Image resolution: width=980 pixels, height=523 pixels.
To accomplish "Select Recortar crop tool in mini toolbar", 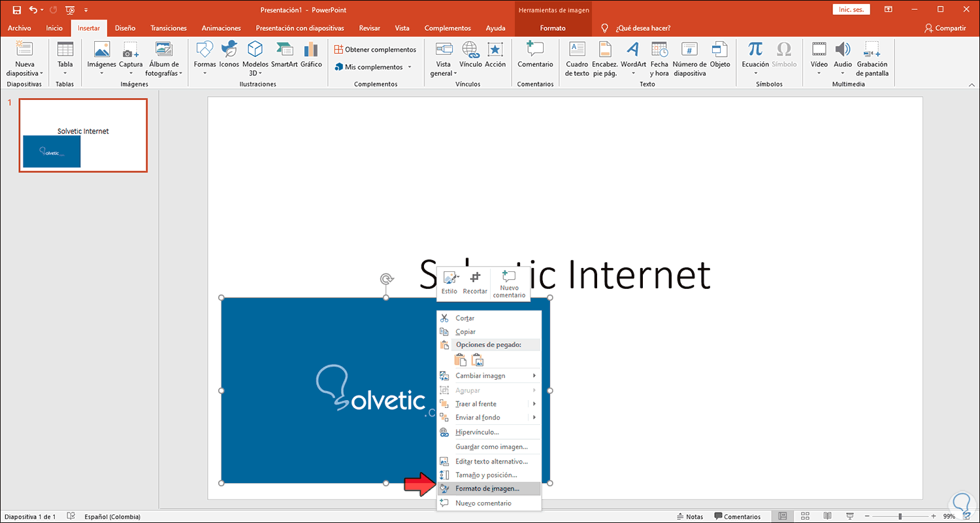I will tap(475, 282).
